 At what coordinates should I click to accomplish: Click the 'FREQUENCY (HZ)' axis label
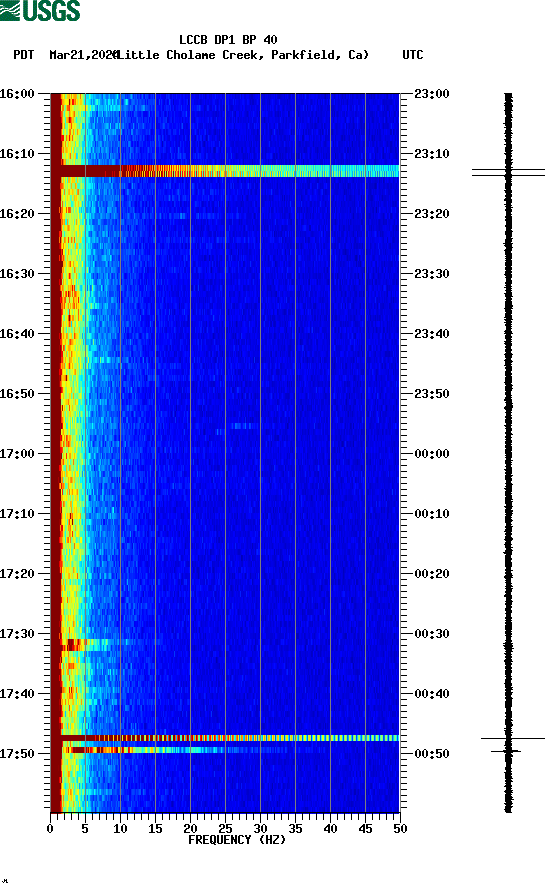(237, 840)
